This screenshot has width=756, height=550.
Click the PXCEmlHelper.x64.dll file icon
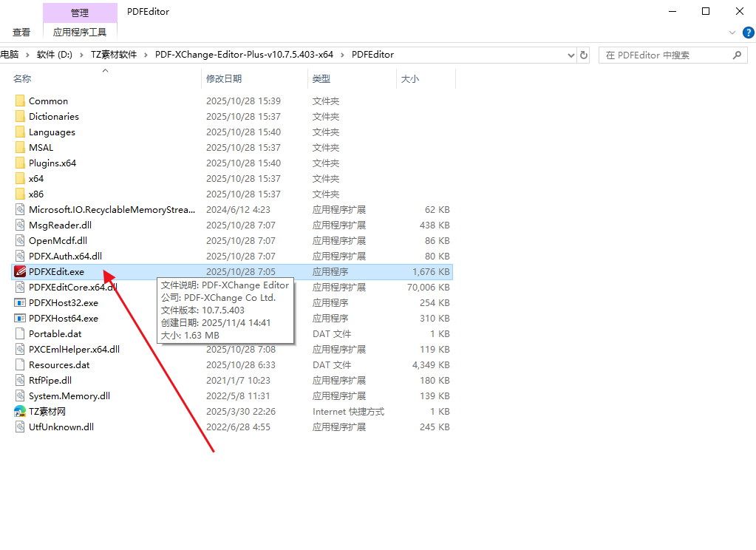20,350
